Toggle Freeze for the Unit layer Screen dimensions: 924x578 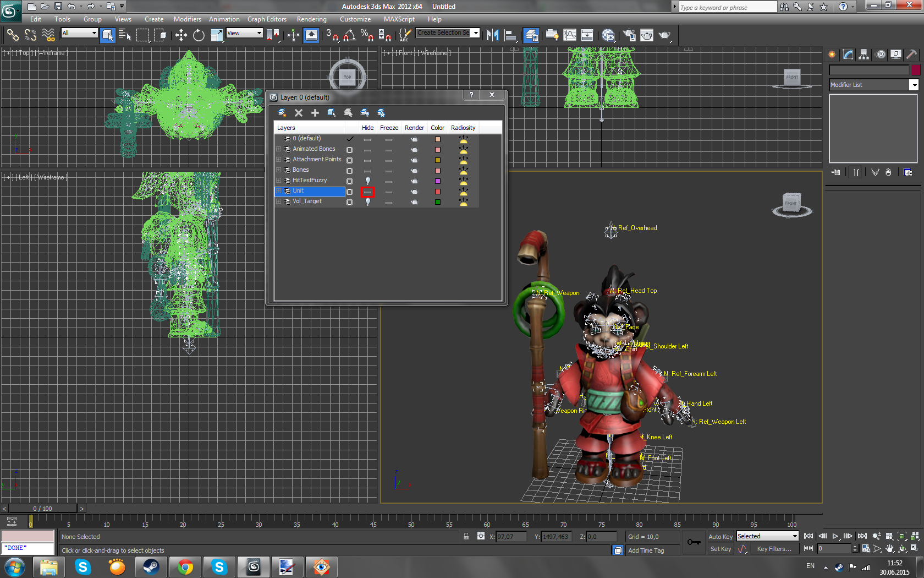coord(389,192)
